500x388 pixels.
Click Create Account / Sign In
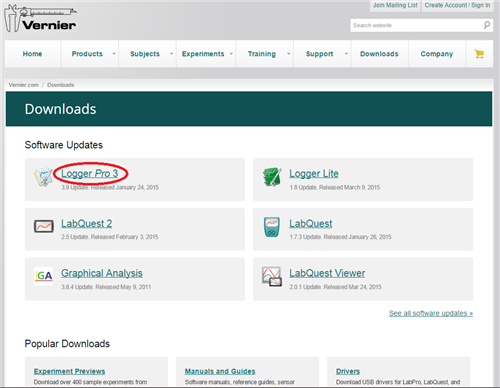tap(457, 5)
